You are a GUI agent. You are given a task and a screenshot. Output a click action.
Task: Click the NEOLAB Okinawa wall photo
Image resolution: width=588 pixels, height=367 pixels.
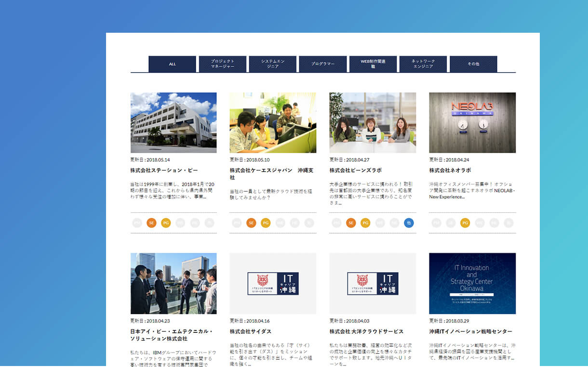pos(472,123)
